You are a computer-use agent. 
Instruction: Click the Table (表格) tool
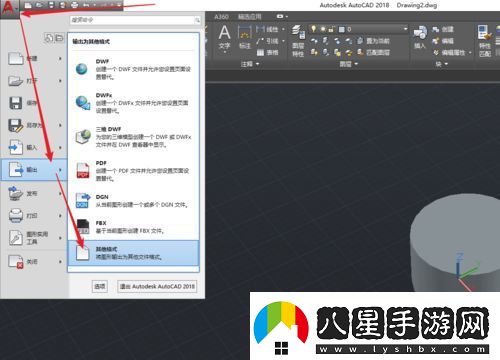coord(268,53)
